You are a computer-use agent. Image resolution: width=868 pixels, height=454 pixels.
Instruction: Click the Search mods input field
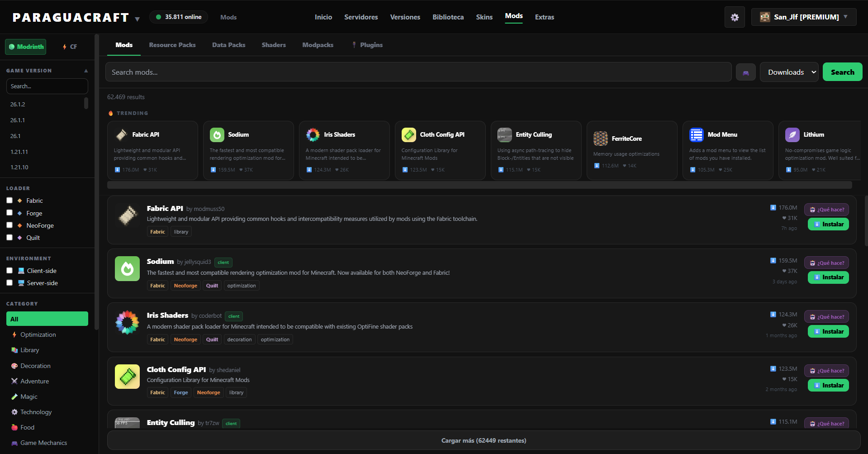pos(418,72)
